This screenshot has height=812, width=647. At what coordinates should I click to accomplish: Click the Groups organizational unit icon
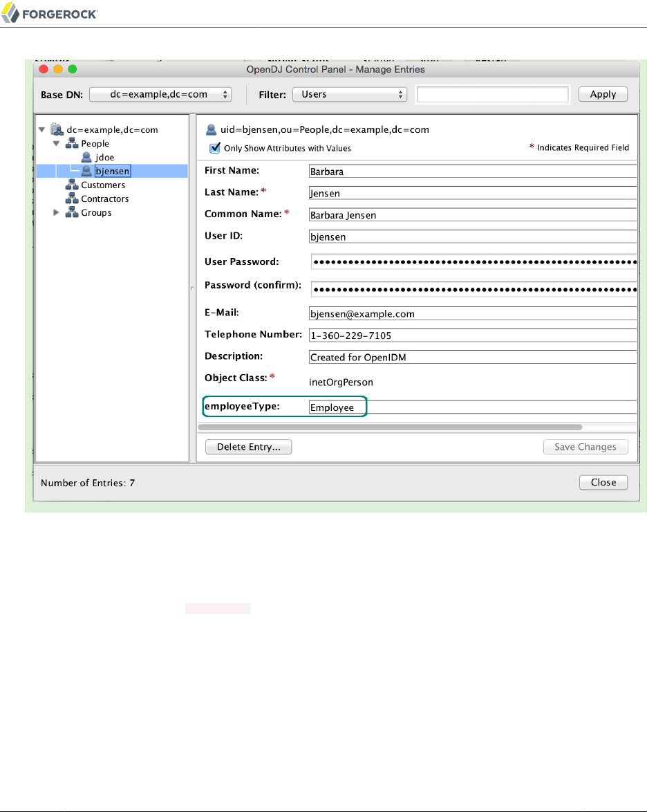71,212
